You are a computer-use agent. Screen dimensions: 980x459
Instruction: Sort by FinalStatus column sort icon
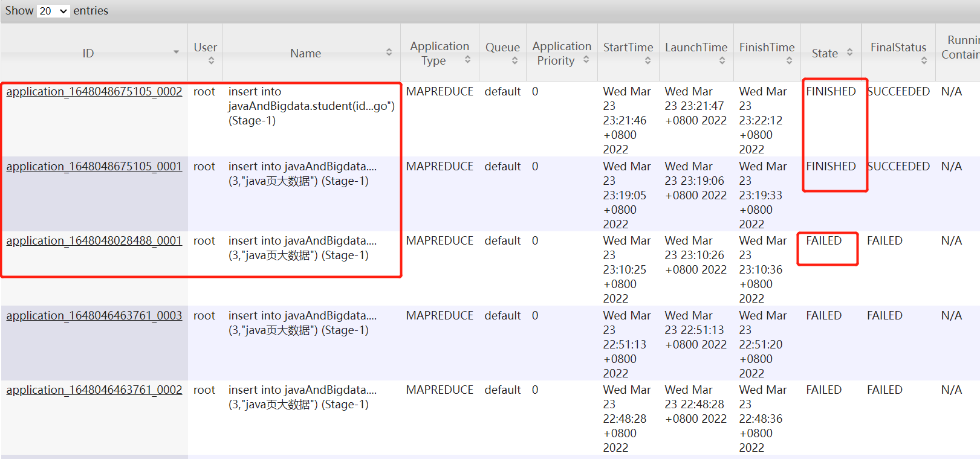point(924,60)
